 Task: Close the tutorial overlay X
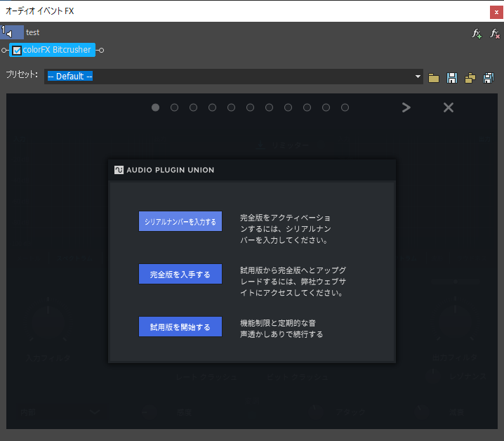tap(449, 107)
